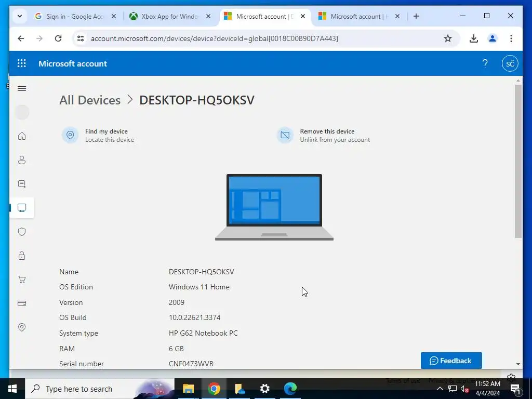Select the name value DESKTOP-HQ5OKSV
The image size is (532, 399).
pos(201,272)
